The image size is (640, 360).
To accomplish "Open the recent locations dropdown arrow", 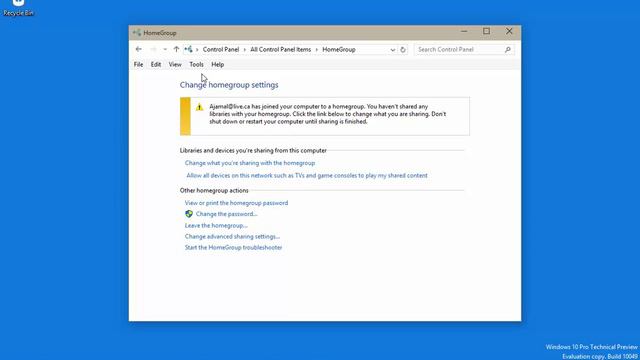I will [165, 49].
